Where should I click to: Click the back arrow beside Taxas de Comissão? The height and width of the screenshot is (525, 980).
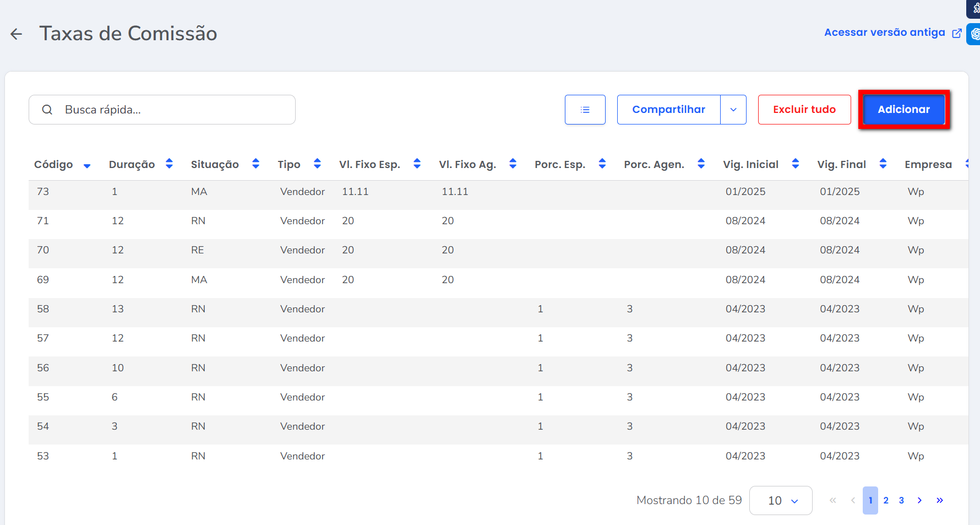[17, 34]
